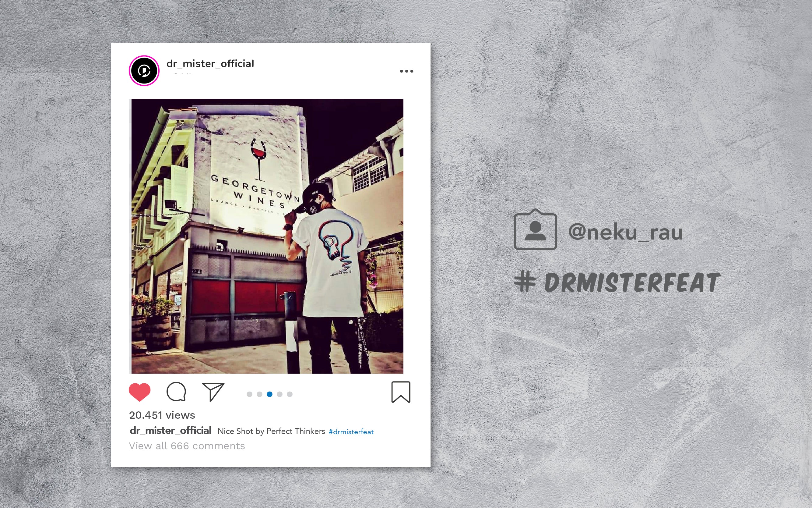Click the 20.451 views count
Viewport: 812px width, 508px height.
tap(162, 415)
